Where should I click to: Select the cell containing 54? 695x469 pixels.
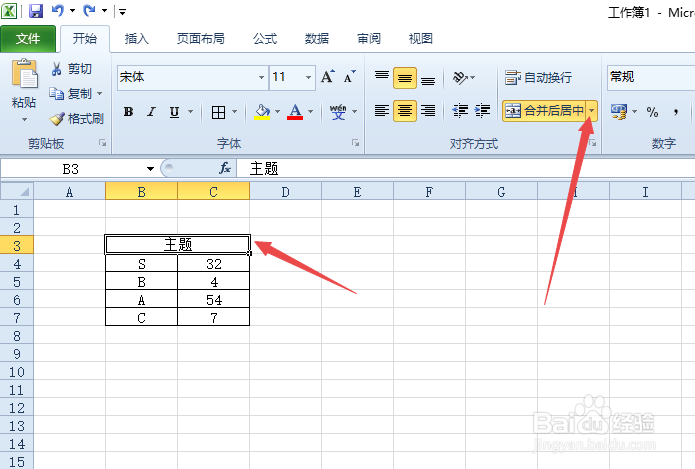point(214,300)
